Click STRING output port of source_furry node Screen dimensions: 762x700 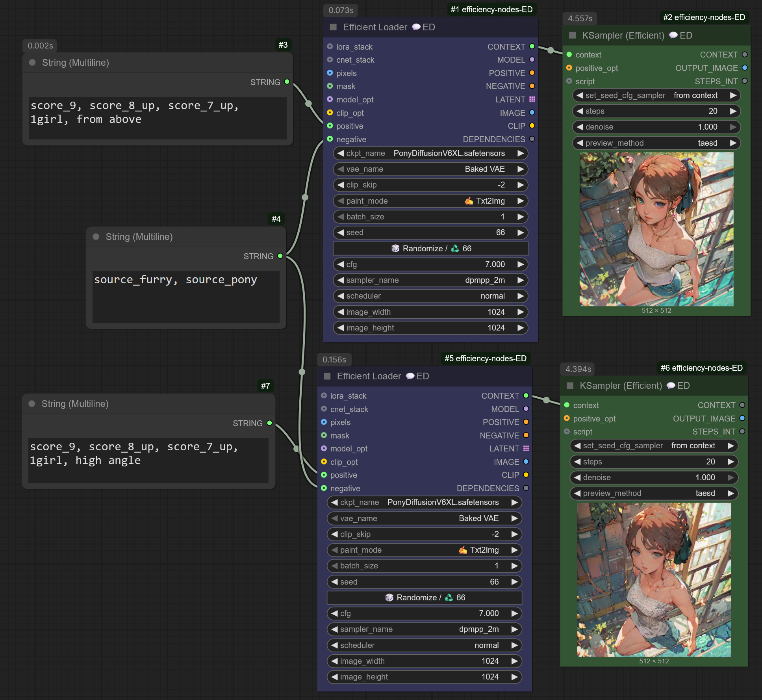click(280, 256)
